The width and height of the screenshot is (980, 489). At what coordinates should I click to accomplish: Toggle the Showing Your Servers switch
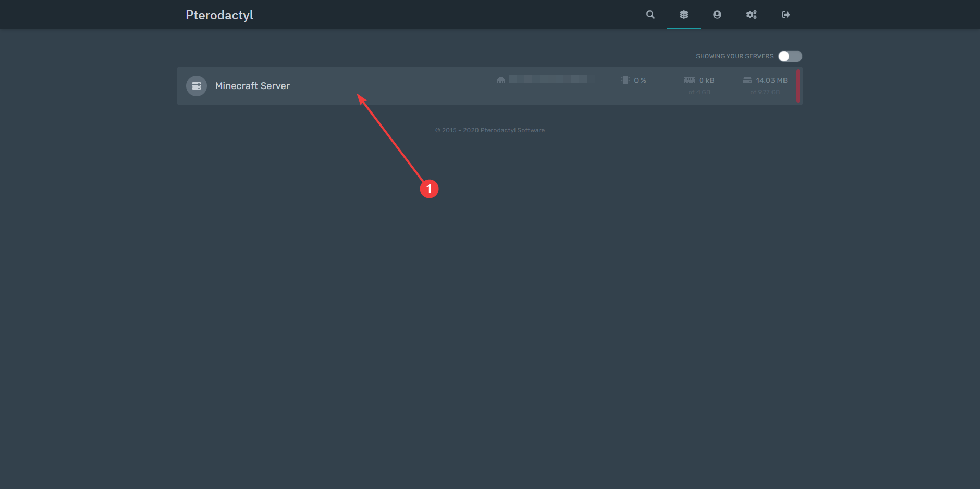point(790,56)
